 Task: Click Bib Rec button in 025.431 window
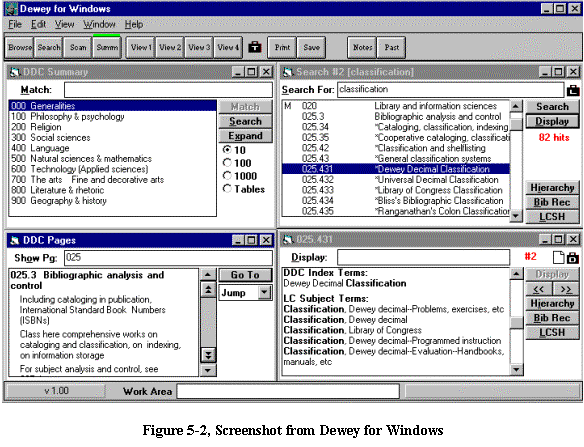tap(552, 318)
